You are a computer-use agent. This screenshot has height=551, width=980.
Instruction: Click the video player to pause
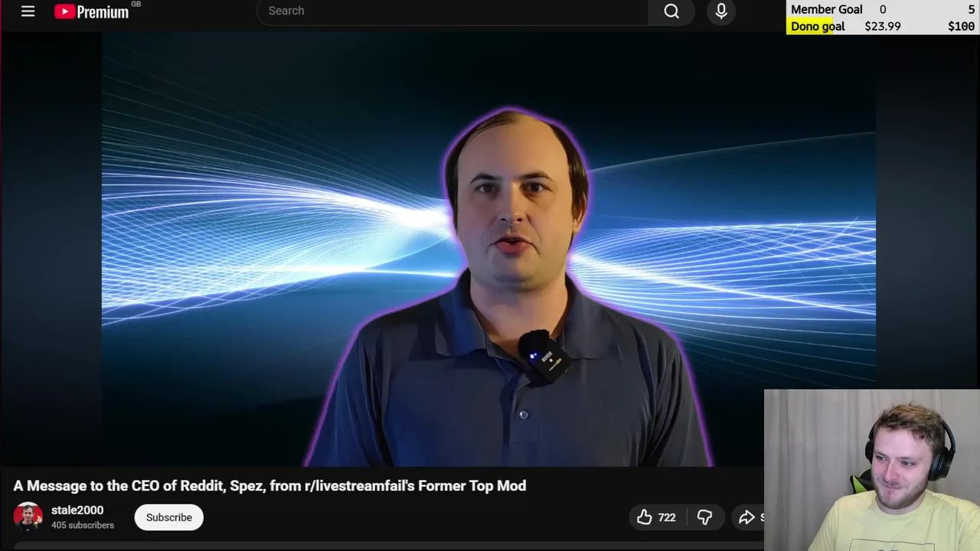(488, 249)
